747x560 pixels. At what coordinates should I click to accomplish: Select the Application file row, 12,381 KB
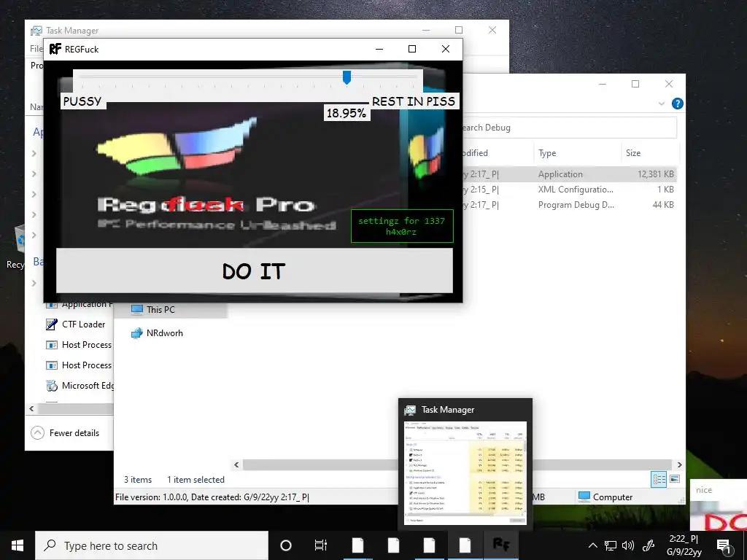pyautogui.click(x=569, y=174)
